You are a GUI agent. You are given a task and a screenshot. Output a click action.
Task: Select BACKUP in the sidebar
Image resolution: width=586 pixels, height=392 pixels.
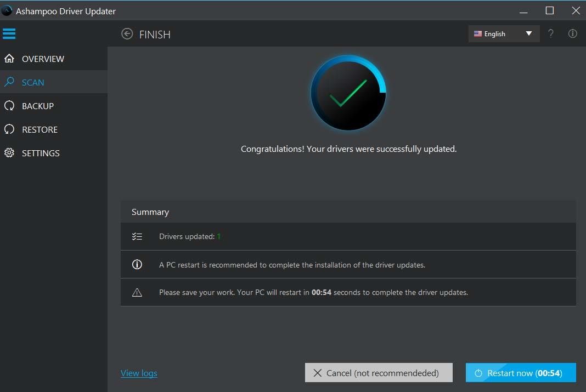click(x=38, y=106)
